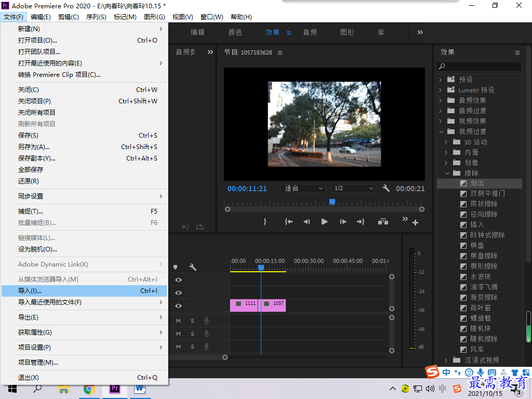Viewport: 532px width, 399px height.
Task: Click the search field in Effects panel
Action: click(479, 66)
